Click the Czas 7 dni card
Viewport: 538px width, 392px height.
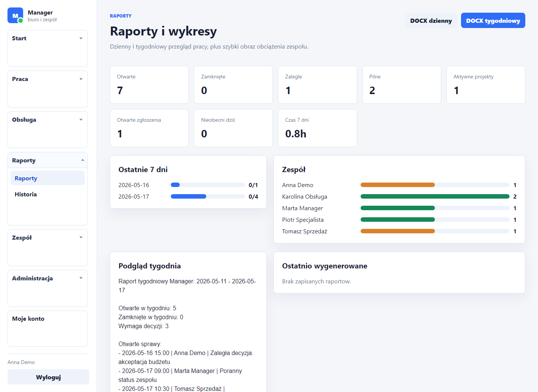pyautogui.click(x=318, y=128)
